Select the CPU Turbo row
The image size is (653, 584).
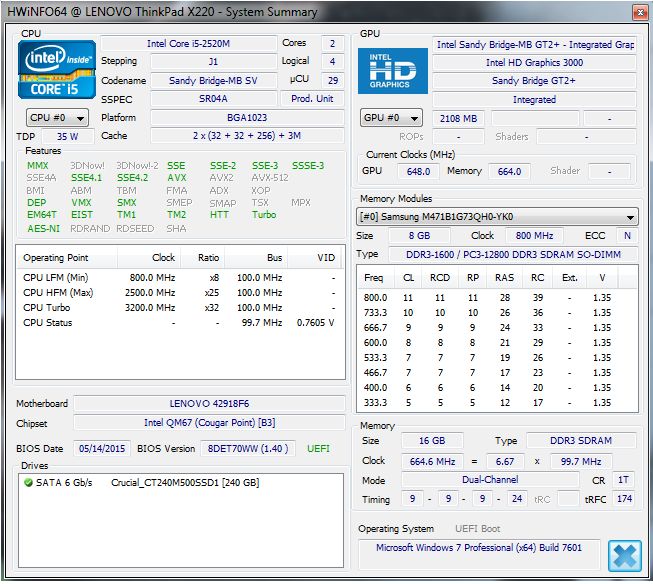[x=180, y=308]
